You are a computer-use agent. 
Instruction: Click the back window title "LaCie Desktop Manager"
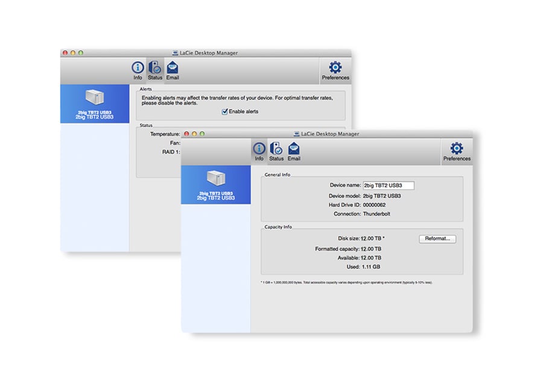pyautogui.click(x=209, y=53)
